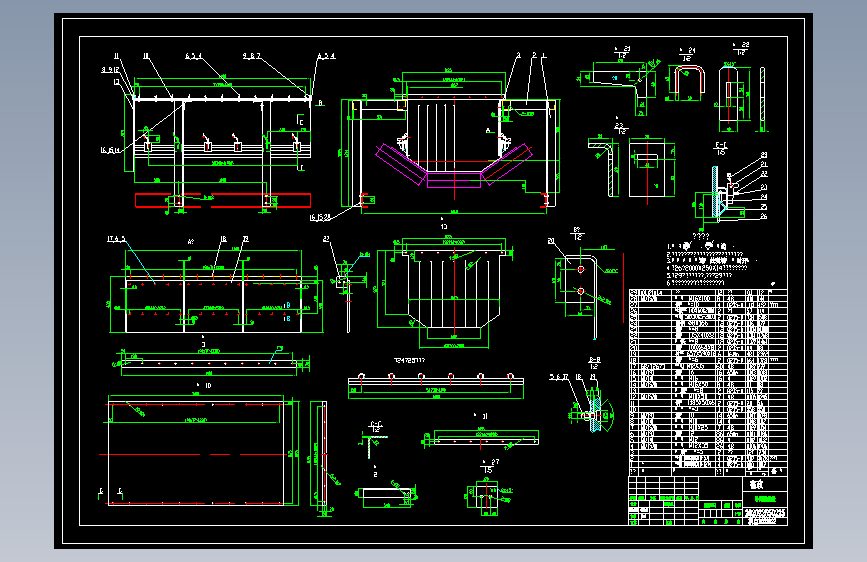Screen dimensions: 867x562
Task: Click the title block at bottom right
Action: coord(708,501)
